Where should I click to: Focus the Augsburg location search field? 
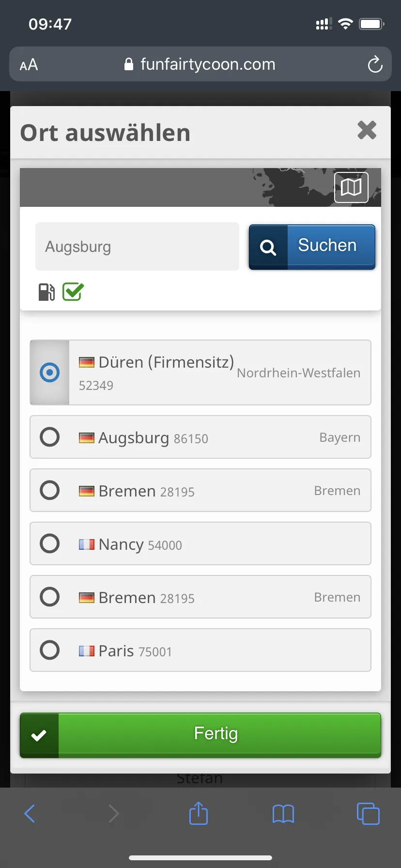(x=137, y=247)
